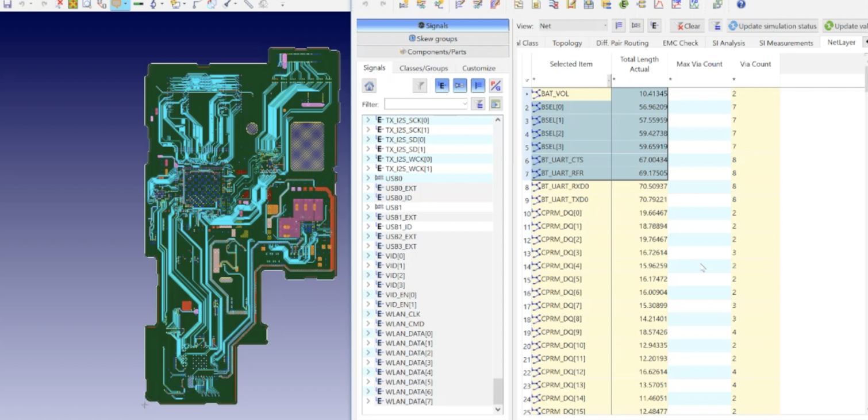Toggle the blue E net display button
The width and height of the screenshot is (868, 420).
click(x=441, y=86)
